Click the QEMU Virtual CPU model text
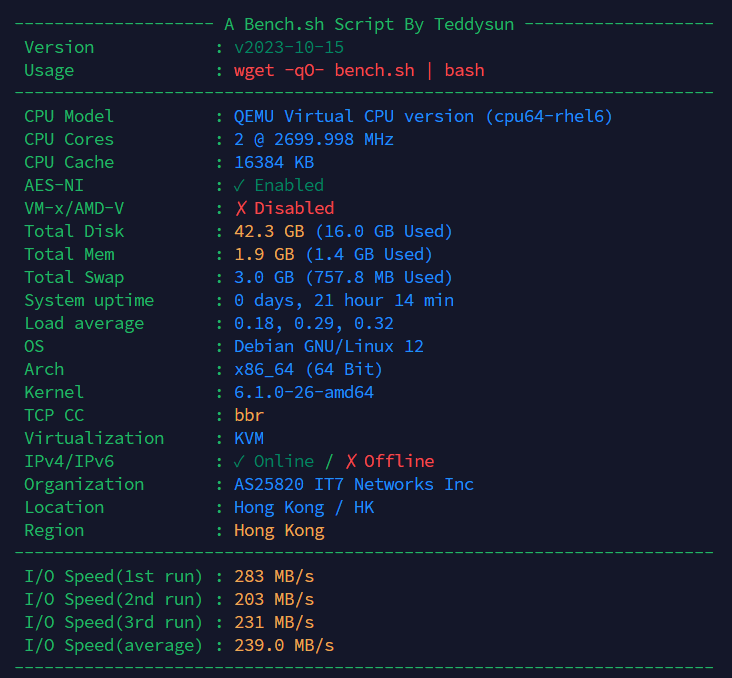The width and height of the screenshot is (732, 678). [423, 116]
